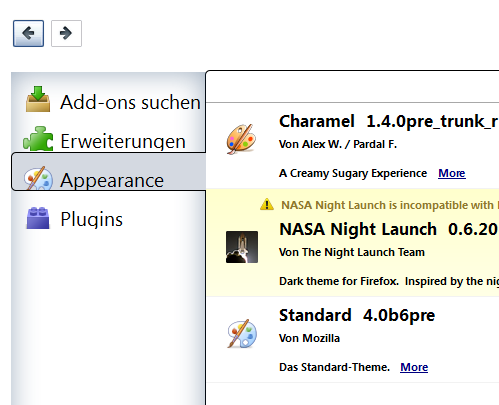This screenshot has width=499, height=405.
Task: Select the Appearance category label
Action: tap(112, 180)
